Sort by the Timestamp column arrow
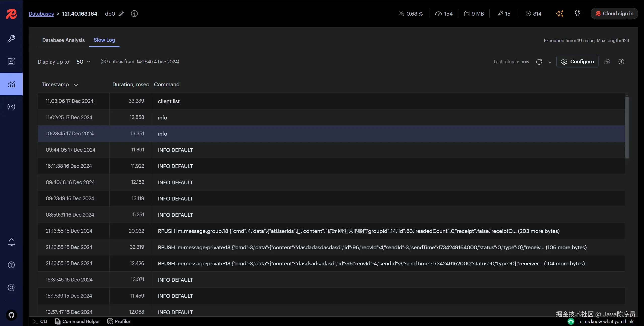 (76, 85)
